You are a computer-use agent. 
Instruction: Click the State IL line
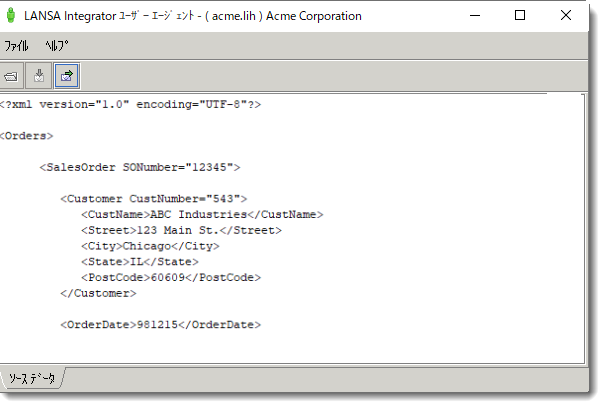[140, 262]
